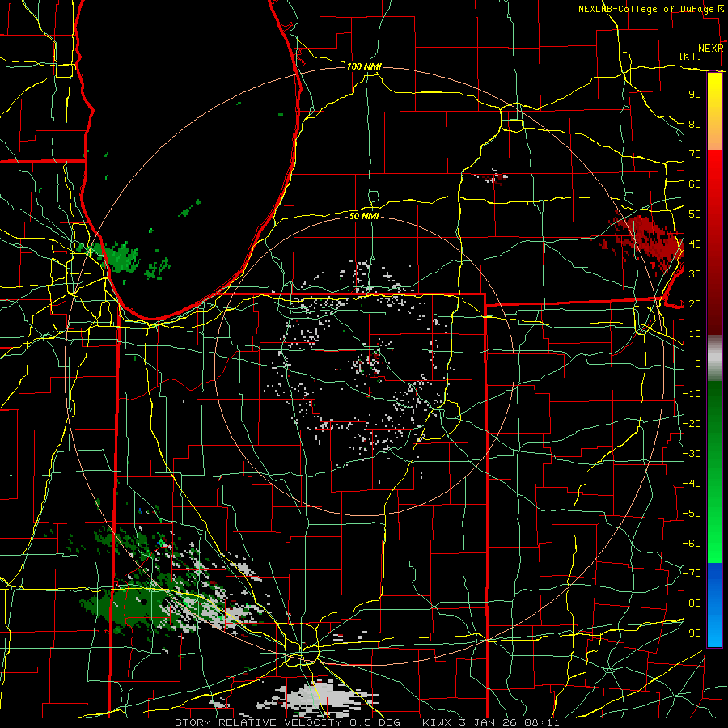Select the -60 value on the velocity scale
This screenshot has height=728, width=728.
pos(692,544)
